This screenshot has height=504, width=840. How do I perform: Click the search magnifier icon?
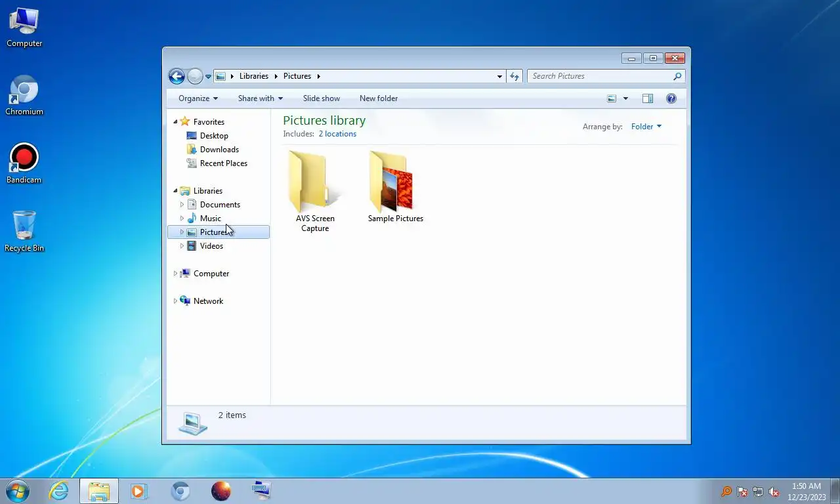(678, 76)
